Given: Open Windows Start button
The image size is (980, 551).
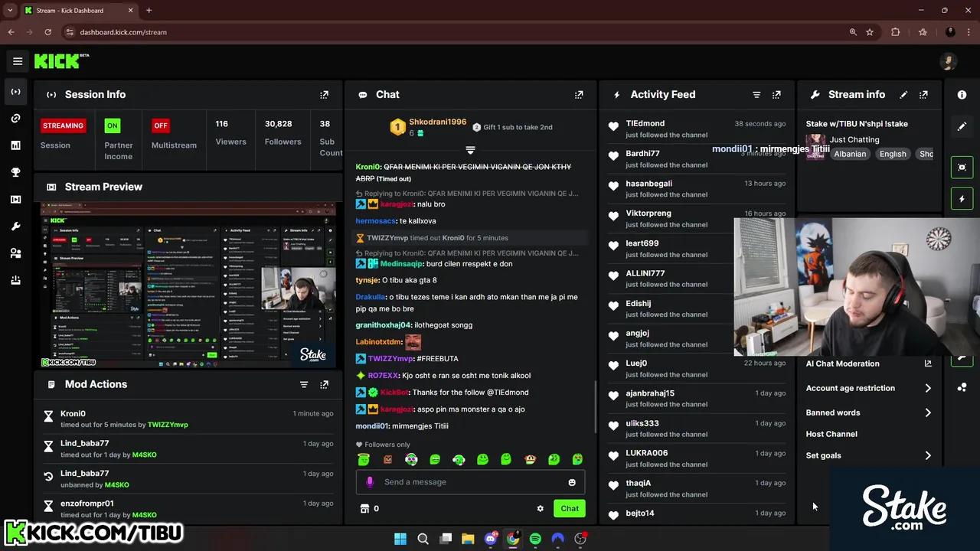Looking at the screenshot, I should click(400, 539).
